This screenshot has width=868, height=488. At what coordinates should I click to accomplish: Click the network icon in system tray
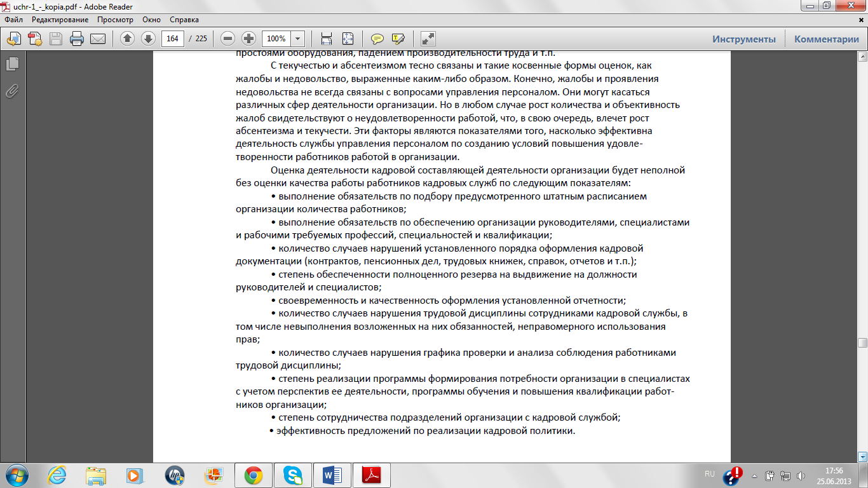tap(785, 475)
